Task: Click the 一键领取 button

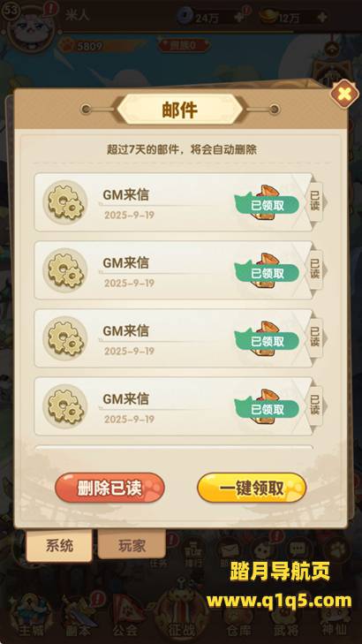Action: (252, 488)
